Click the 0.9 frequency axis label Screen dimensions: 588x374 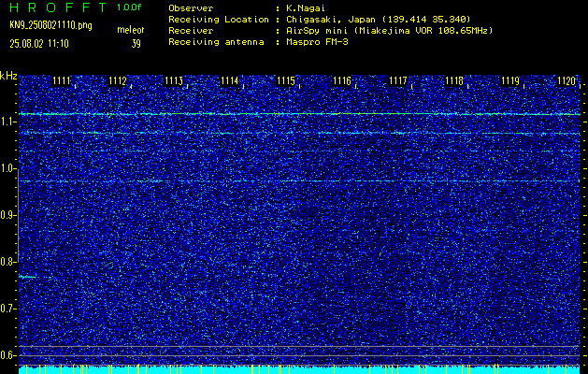pyautogui.click(x=7, y=215)
